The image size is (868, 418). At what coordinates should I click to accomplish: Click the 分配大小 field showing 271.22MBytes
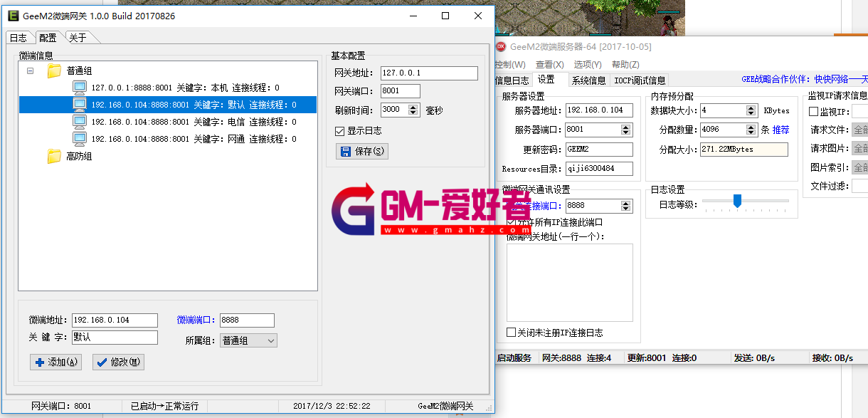point(744,150)
